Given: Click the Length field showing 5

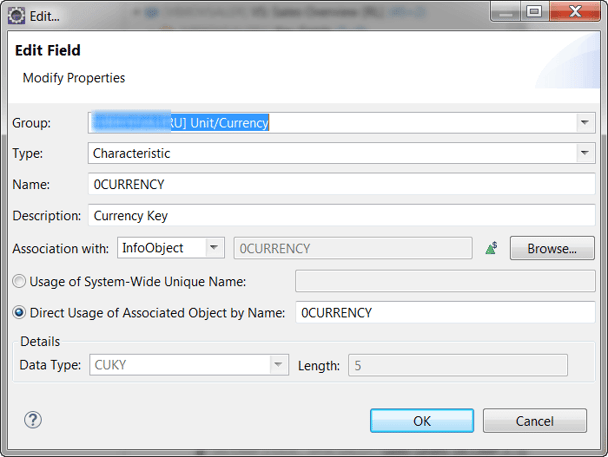Looking at the screenshot, I should coord(458,365).
